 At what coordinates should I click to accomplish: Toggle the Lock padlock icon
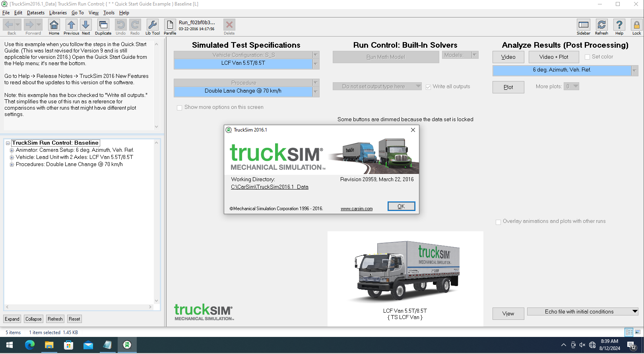(636, 25)
